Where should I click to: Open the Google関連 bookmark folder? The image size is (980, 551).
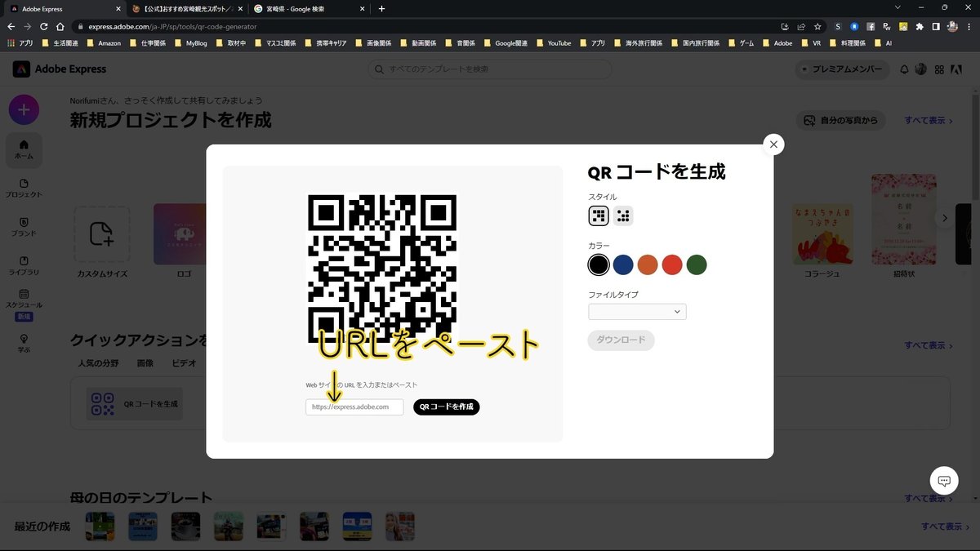pyautogui.click(x=506, y=42)
